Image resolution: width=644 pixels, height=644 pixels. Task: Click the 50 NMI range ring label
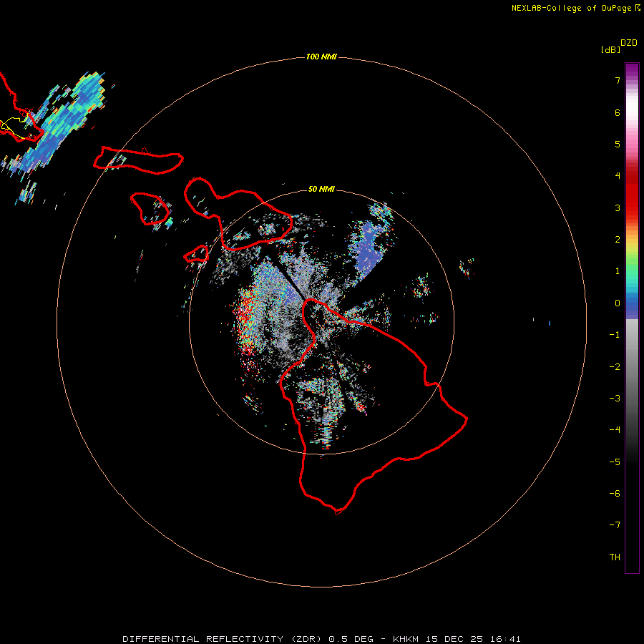[321, 189]
